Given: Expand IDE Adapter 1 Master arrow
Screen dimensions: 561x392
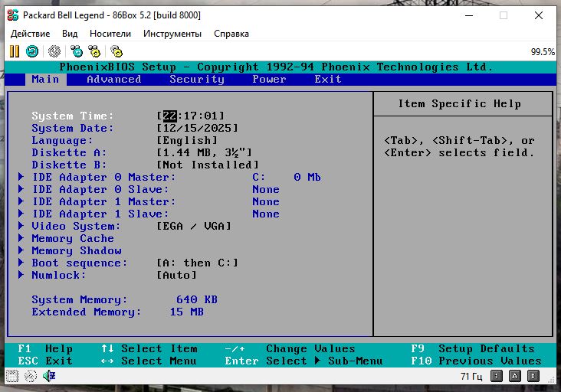Looking at the screenshot, I should tap(21, 201).
